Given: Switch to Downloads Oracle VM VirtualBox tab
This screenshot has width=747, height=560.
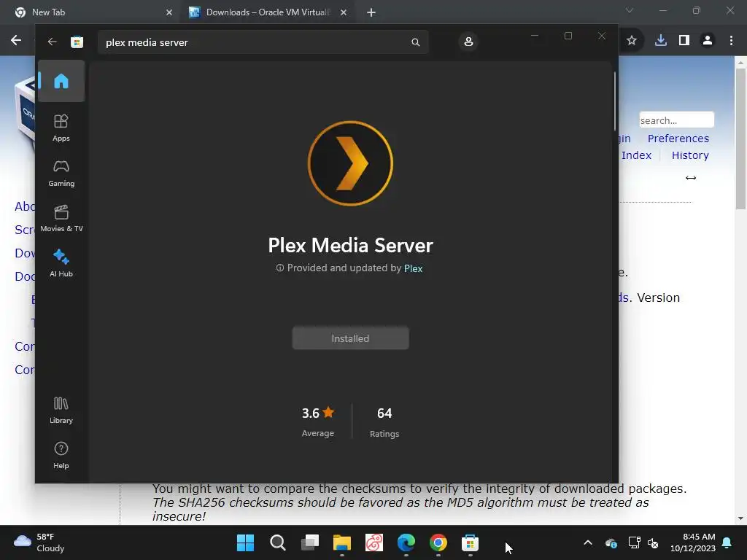Looking at the screenshot, I should click(268, 12).
